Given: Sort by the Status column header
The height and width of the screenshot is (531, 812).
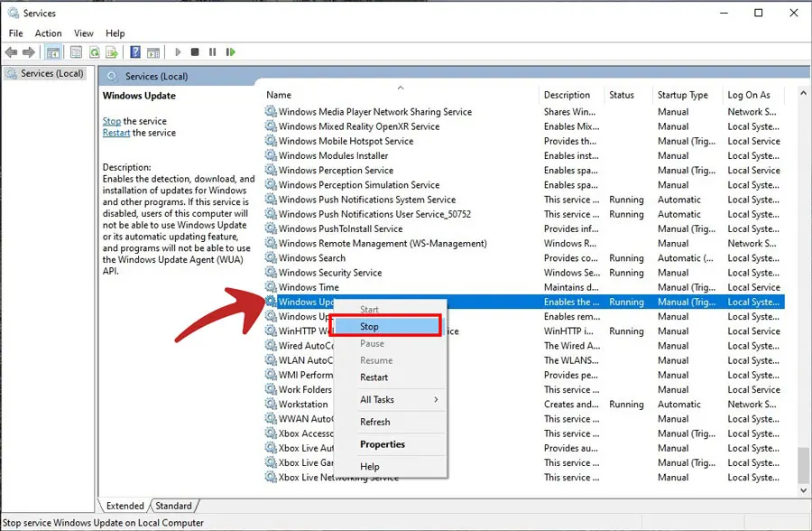Looking at the screenshot, I should coord(628,95).
